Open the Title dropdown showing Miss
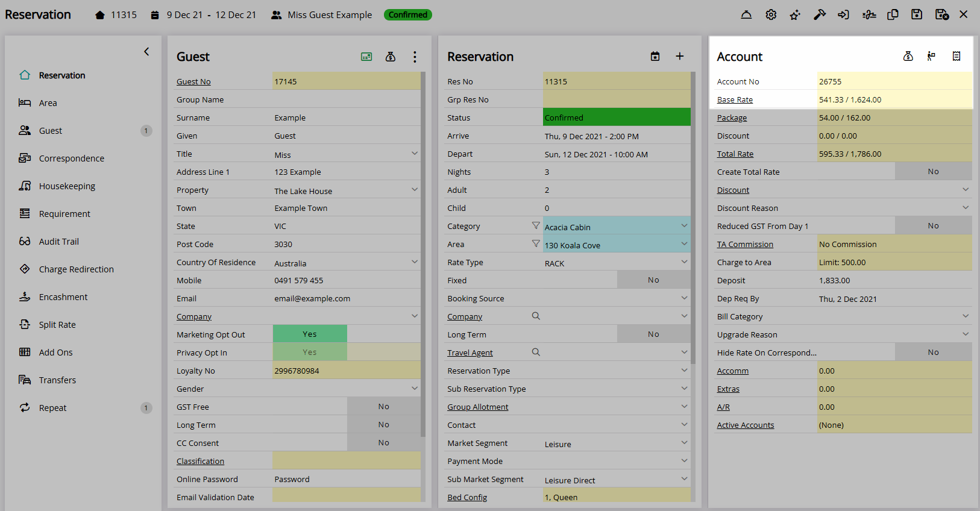 click(x=347, y=154)
